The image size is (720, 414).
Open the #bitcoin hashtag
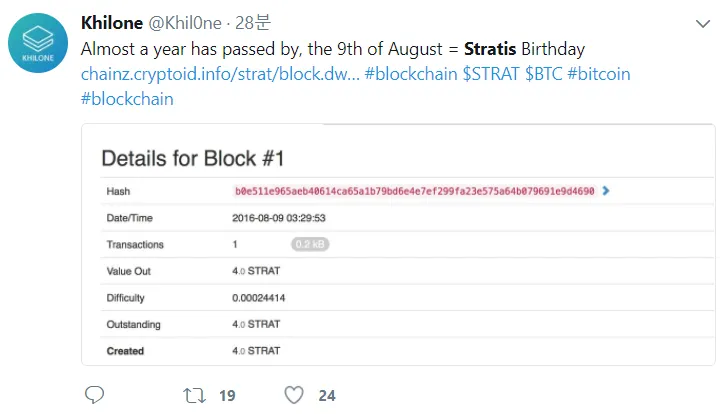599,74
